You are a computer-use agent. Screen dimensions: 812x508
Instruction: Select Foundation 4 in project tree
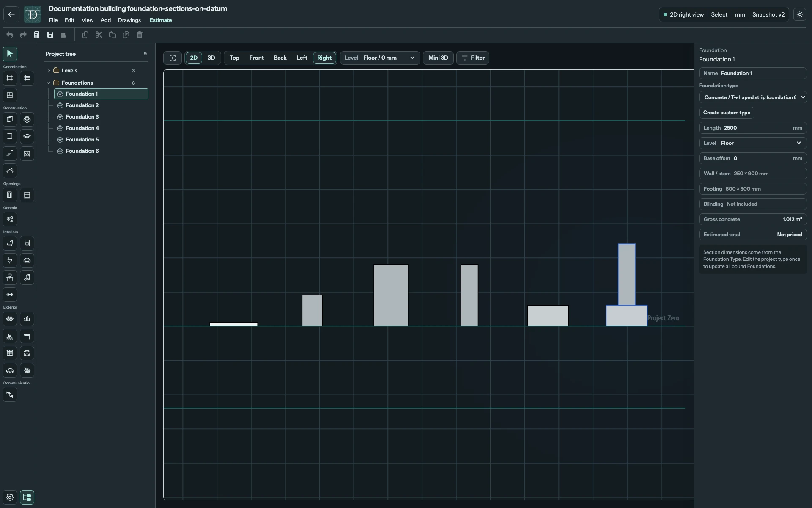pos(101,128)
